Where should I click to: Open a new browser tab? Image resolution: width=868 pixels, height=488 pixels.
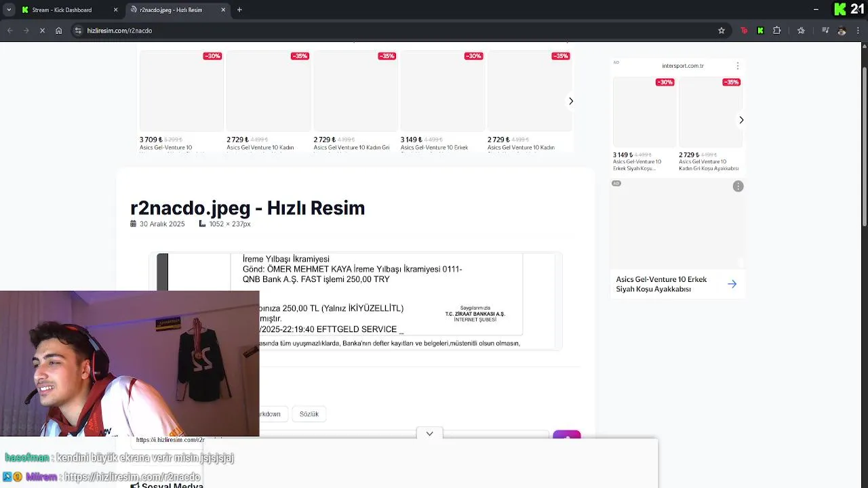point(239,9)
